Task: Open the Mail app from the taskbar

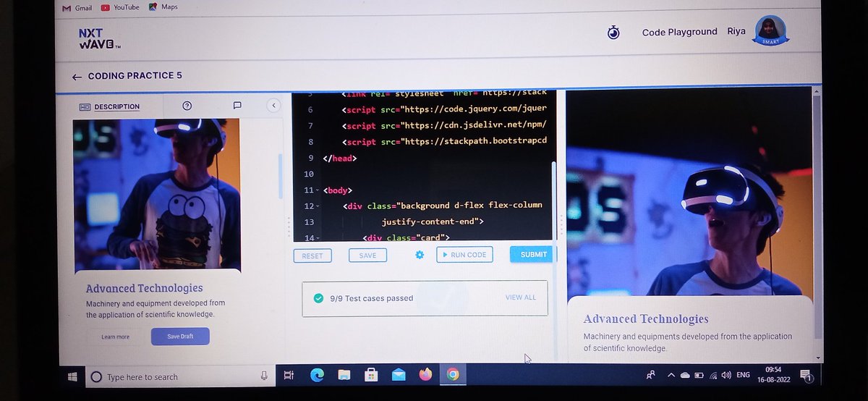Action: point(399,375)
